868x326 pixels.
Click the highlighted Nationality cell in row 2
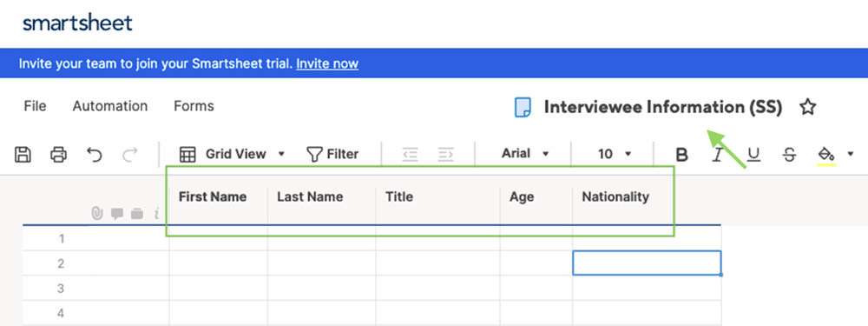coord(647,263)
